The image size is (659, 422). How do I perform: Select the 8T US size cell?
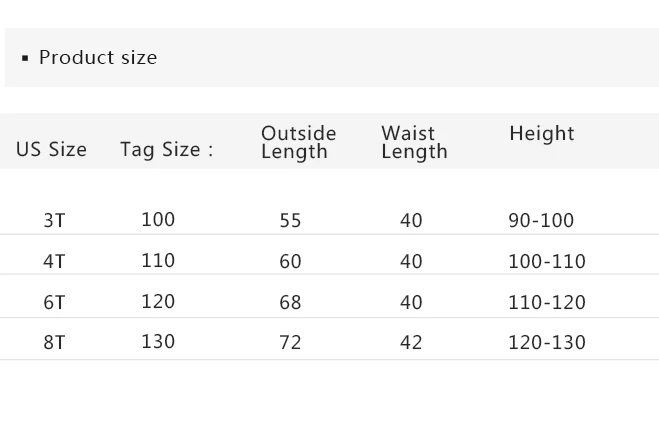click(54, 342)
